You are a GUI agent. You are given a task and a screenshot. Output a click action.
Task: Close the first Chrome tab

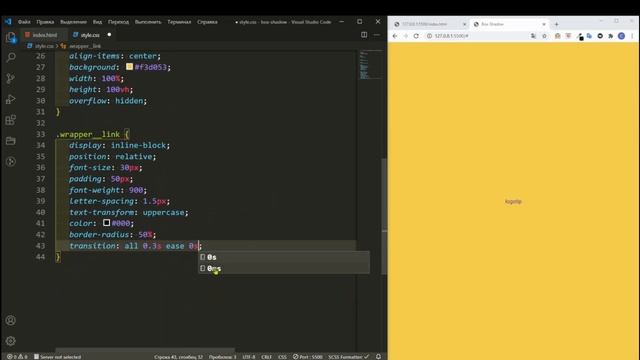click(x=464, y=24)
